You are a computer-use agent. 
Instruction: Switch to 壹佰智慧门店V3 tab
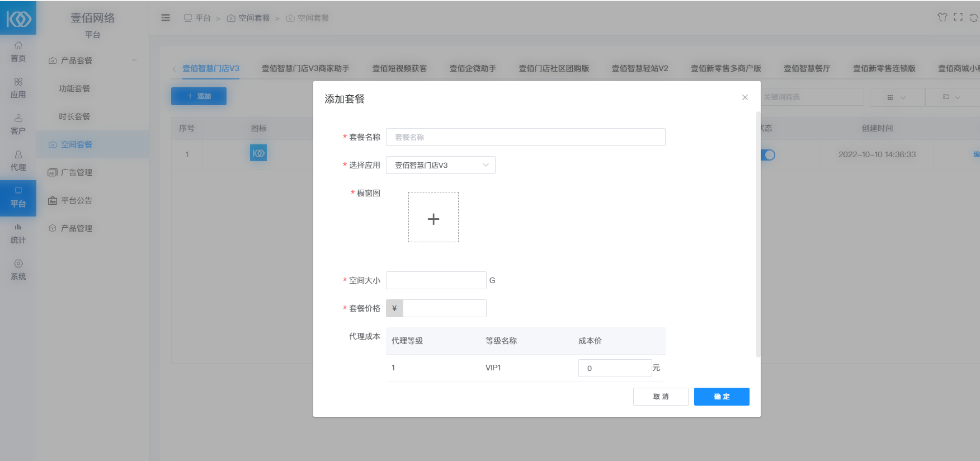[211, 68]
